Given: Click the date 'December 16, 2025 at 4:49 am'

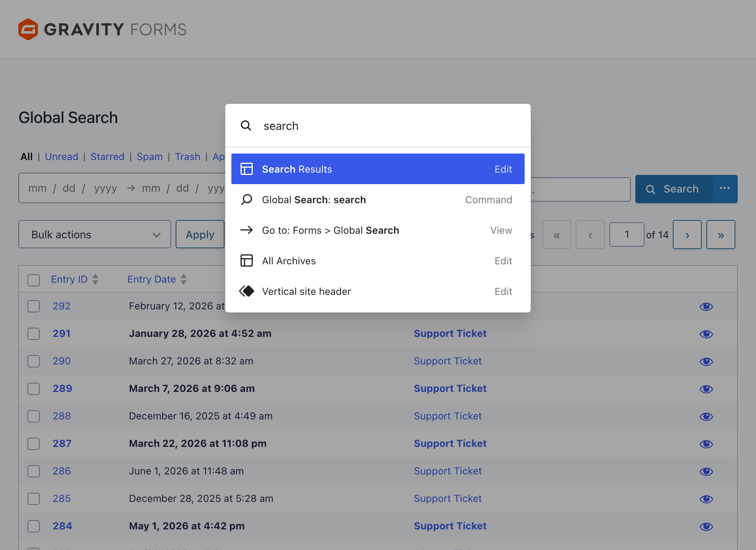Looking at the screenshot, I should coord(201,416).
